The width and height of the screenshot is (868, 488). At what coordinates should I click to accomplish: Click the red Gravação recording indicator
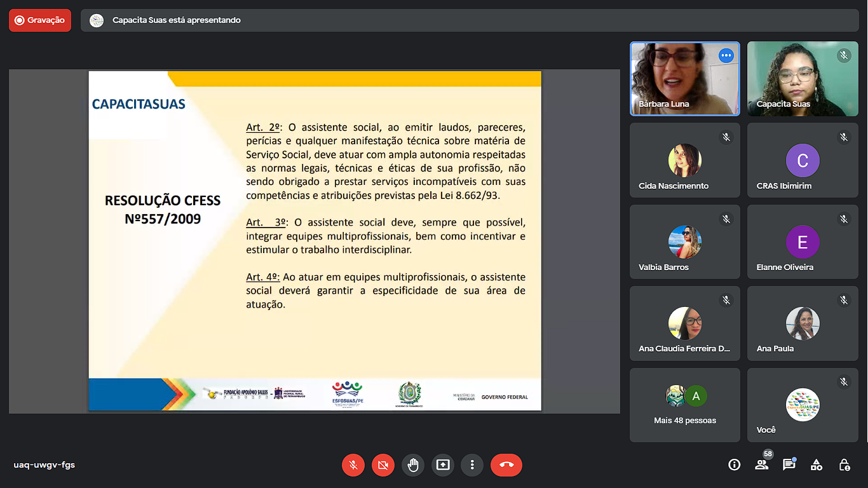click(40, 20)
